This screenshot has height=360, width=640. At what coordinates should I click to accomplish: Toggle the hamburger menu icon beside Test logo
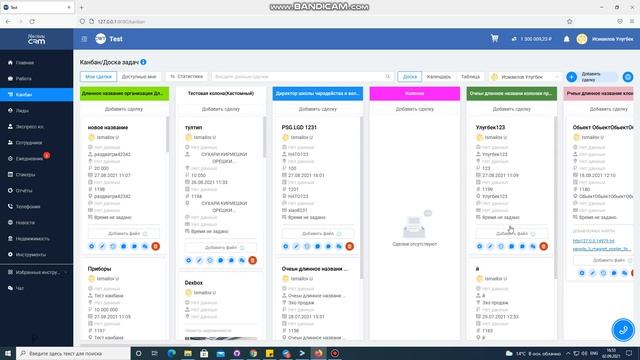click(x=84, y=39)
